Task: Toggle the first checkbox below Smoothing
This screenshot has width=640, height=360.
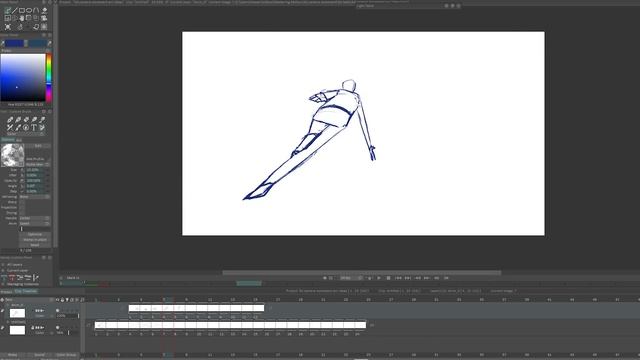Action: pyautogui.click(x=22, y=202)
